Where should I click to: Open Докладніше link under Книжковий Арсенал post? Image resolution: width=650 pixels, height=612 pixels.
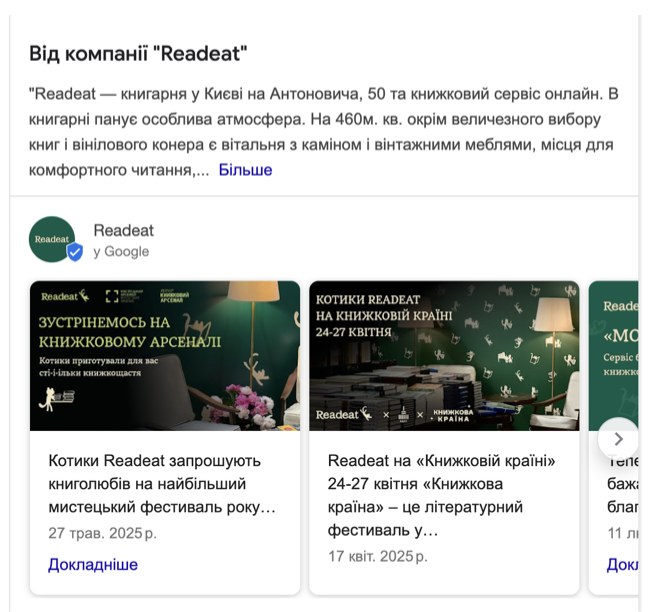93,564
